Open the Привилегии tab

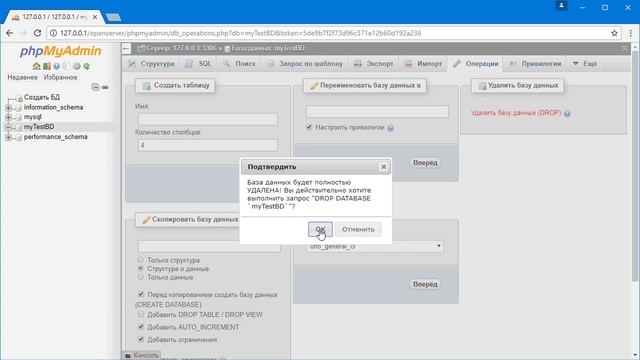point(535,64)
